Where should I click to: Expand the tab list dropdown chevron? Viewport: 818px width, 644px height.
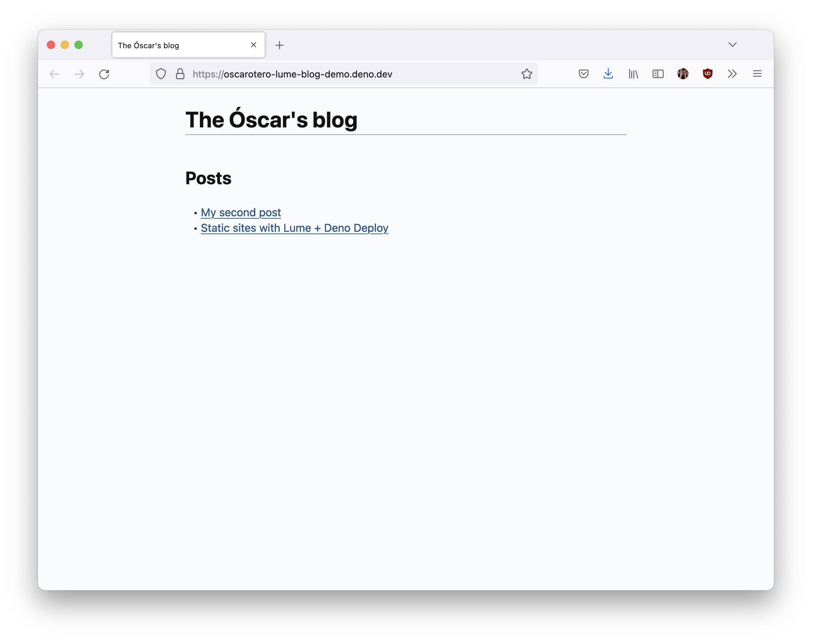(x=732, y=44)
